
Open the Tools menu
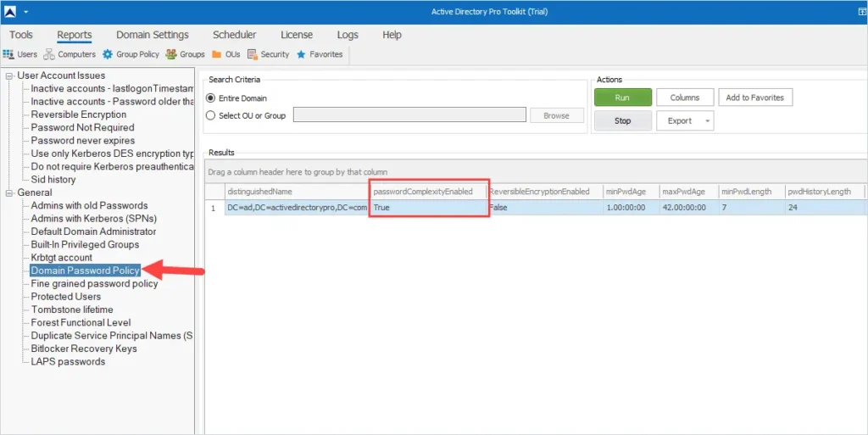[x=21, y=35]
